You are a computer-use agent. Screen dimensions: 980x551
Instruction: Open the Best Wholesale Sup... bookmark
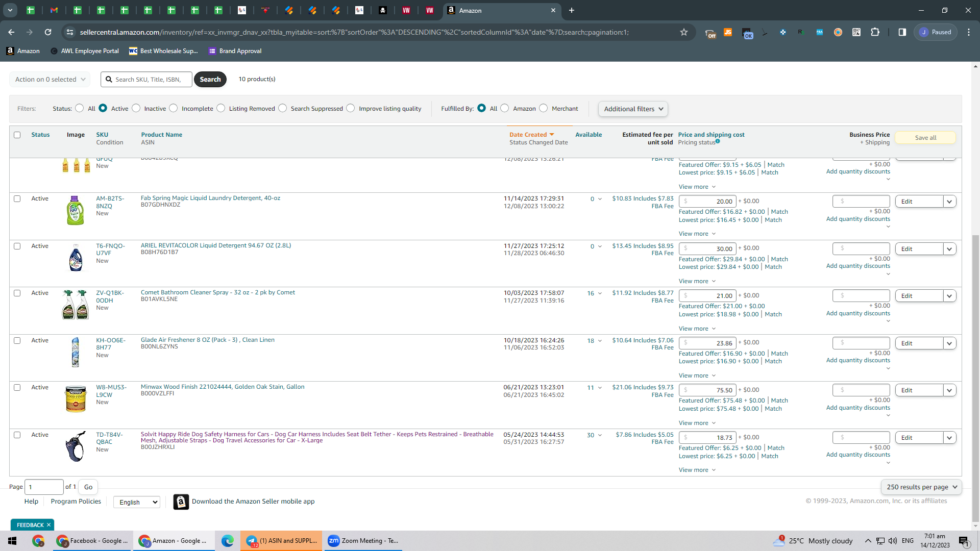[163, 51]
